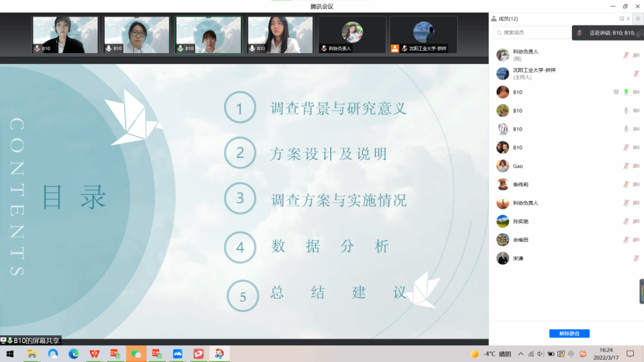This screenshot has height=362, width=644.
Task: Open Microsoft Edge from the taskbar
Action: [73, 354]
